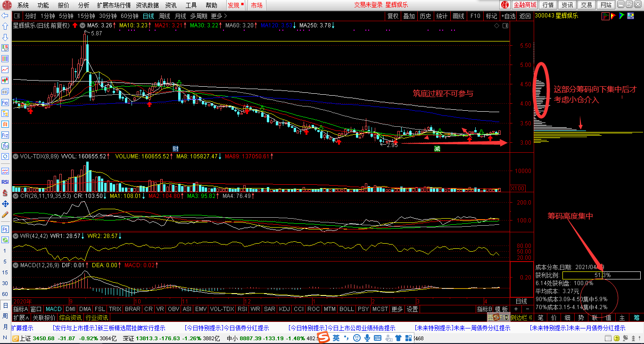Select the BOLL indicator tab

point(347,309)
